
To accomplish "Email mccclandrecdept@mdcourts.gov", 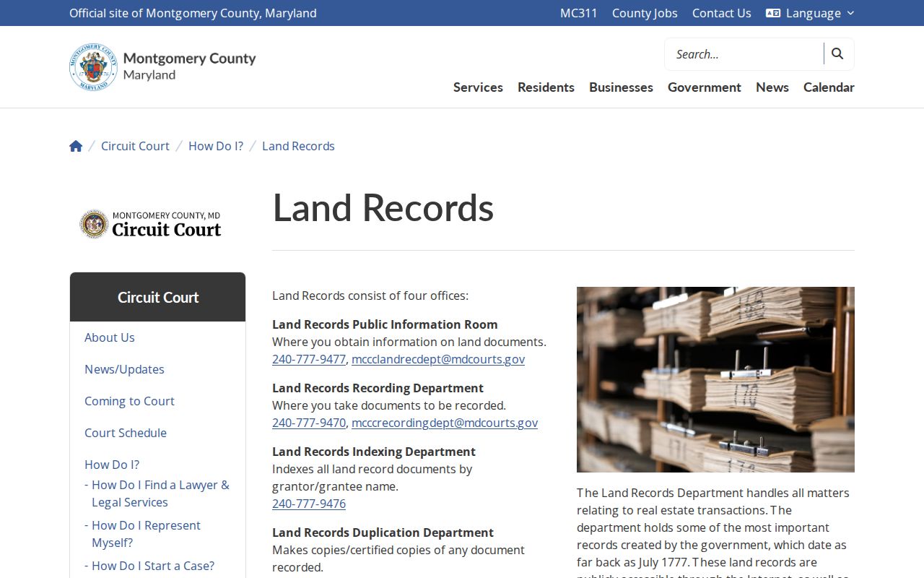I will (x=438, y=359).
